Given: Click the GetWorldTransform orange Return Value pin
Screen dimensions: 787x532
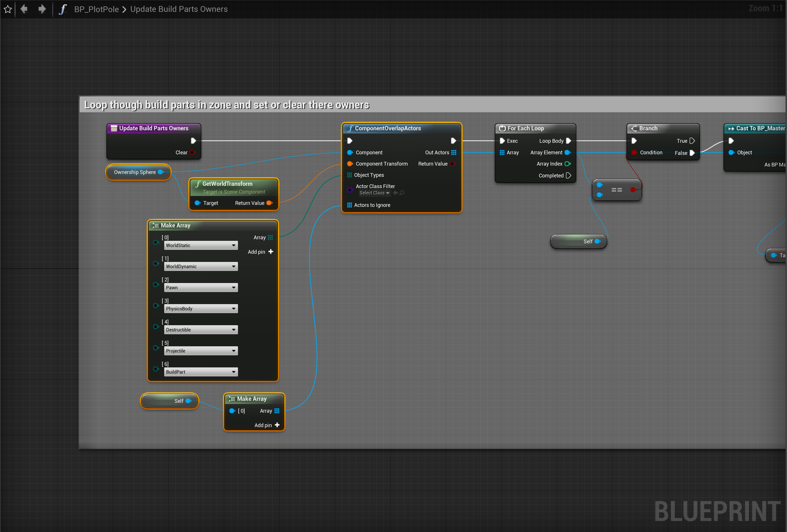Looking at the screenshot, I should tap(270, 203).
